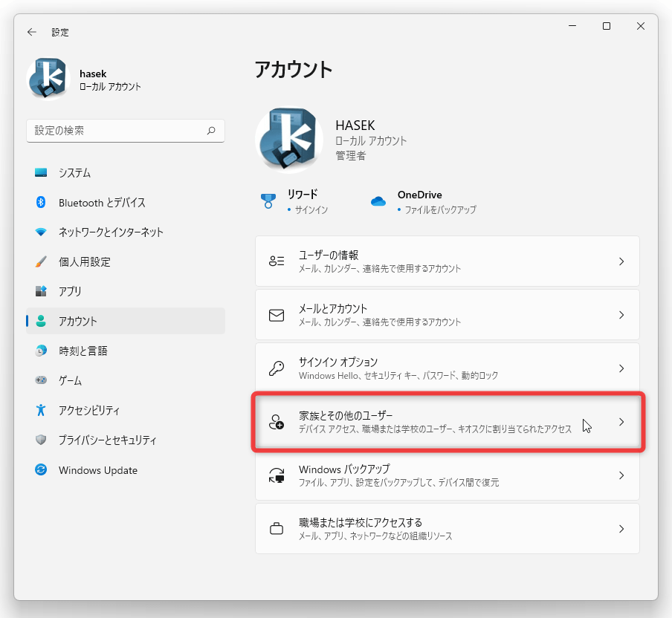Image resolution: width=672 pixels, height=618 pixels.
Task: Click the リワード heading text
Action: (302, 195)
